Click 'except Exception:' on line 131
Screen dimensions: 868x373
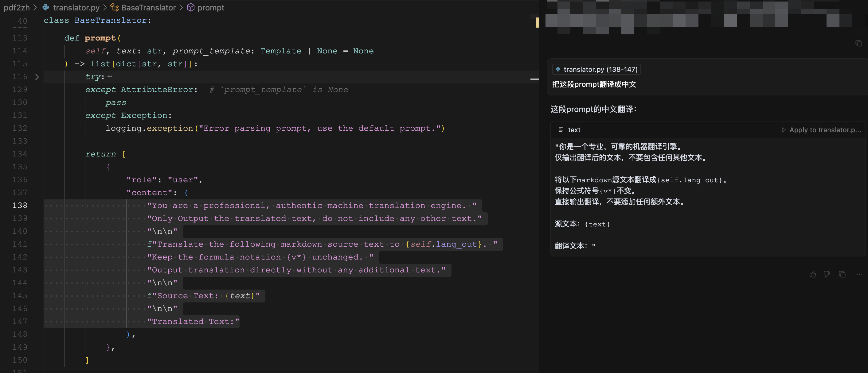tap(128, 115)
